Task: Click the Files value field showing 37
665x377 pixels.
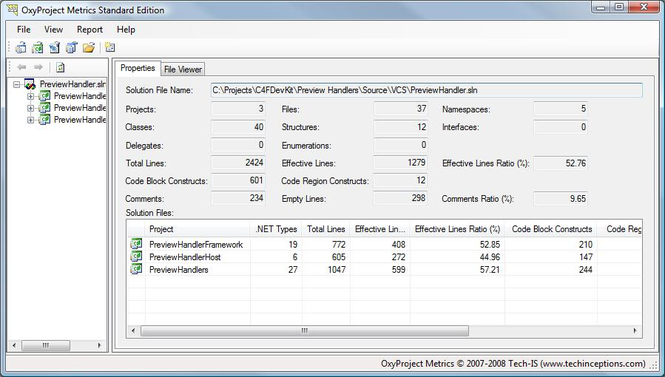Action: click(401, 109)
